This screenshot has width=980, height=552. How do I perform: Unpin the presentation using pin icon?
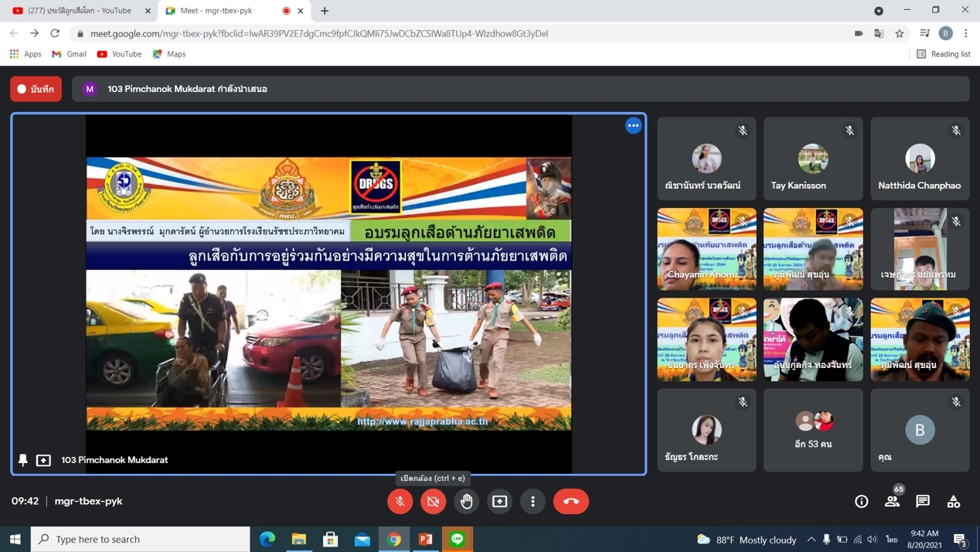click(x=23, y=460)
